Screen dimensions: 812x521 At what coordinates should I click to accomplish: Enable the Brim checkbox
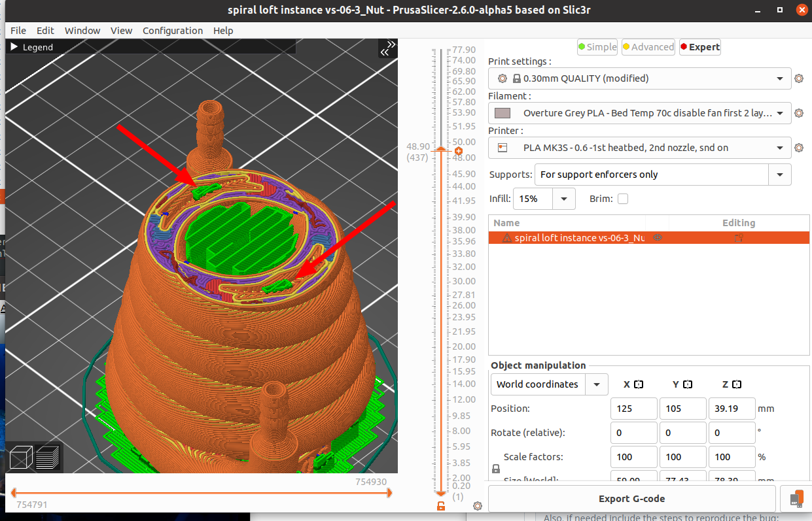pyautogui.click(x=623, y=199)
